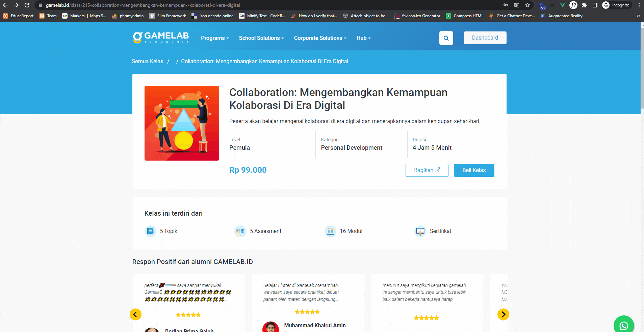Share the class with Bagikan button
The width and height of the screenshot is (644, 332).
427,170
